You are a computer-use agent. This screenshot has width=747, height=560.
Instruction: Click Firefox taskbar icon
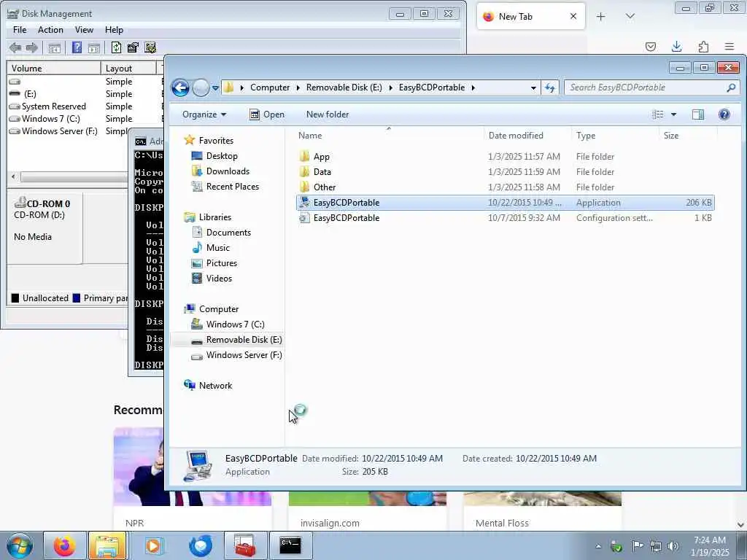click(x=64, y=545)
